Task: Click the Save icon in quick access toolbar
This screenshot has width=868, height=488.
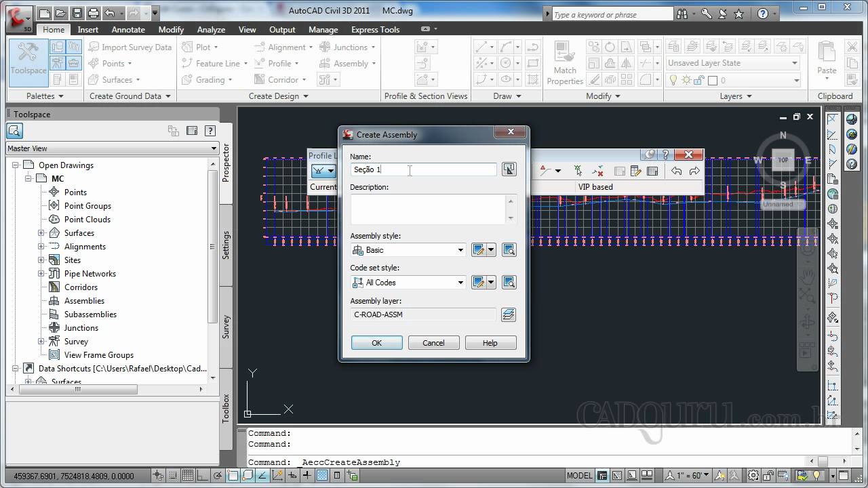Action: [77, 13]
